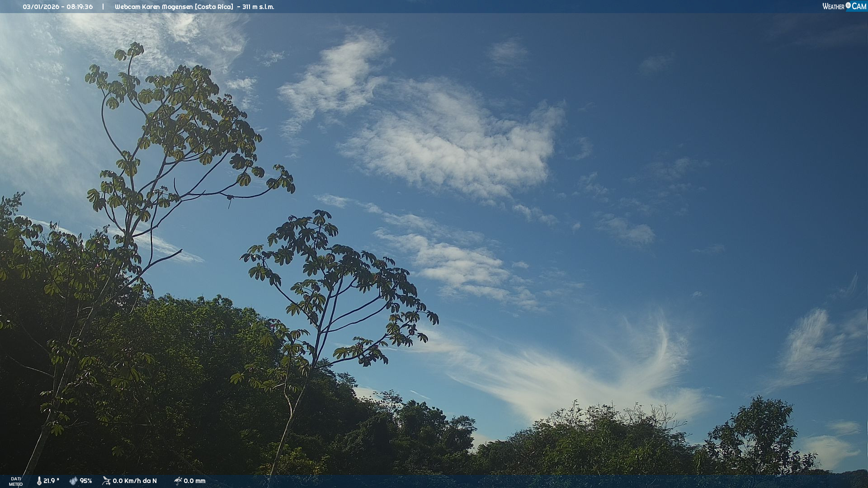Image resolution: width=868 pixels, height=488 pixels.
Task: Click the 03/01/2026 date stamp
Action: point(41,7)
